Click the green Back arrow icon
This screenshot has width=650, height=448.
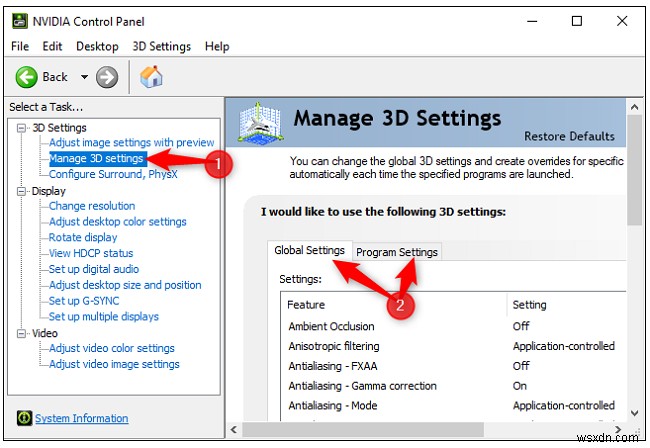(x=26, y=76)
